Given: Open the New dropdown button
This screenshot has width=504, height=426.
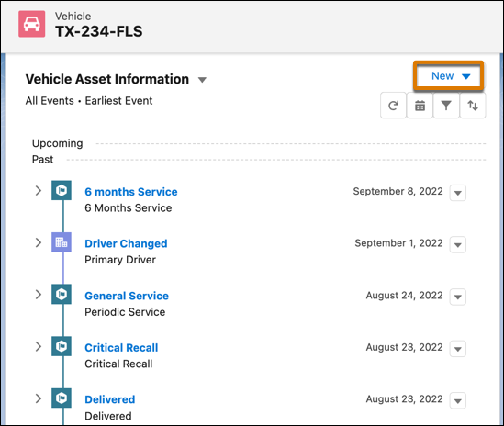Looking at the screenshot, I should pos(449,76).
